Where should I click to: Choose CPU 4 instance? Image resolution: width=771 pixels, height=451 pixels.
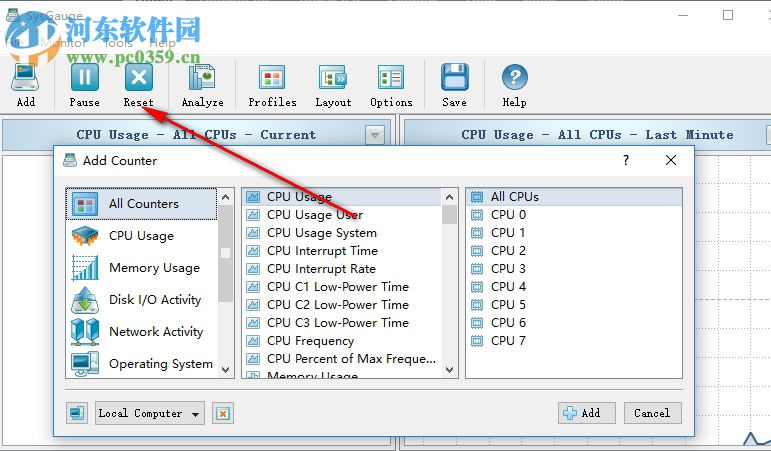tap(574, 287)
